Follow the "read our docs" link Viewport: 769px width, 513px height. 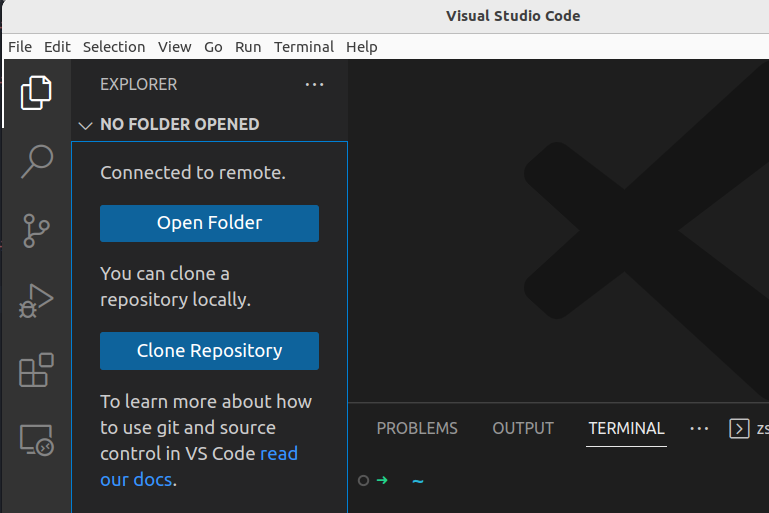pos(279,454)
